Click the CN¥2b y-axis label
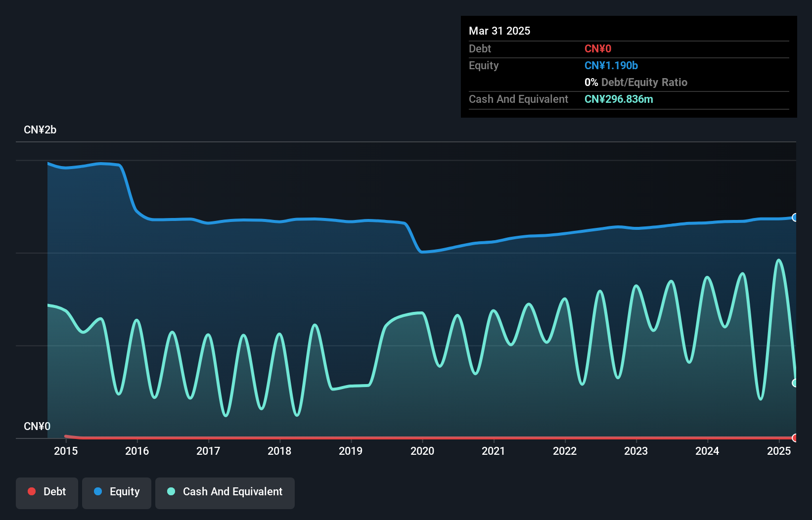The width and height of the screenshot is (812, 520). [x=40, y=130]
